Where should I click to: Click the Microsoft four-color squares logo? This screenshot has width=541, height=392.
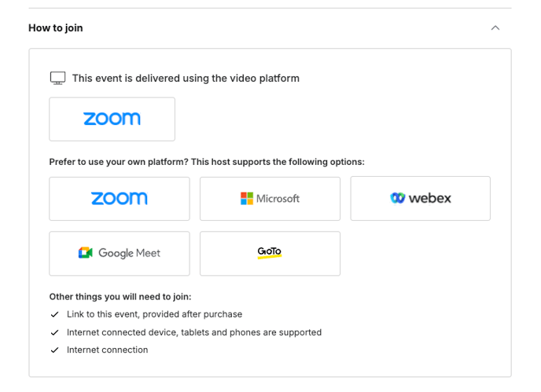[247, 199]
